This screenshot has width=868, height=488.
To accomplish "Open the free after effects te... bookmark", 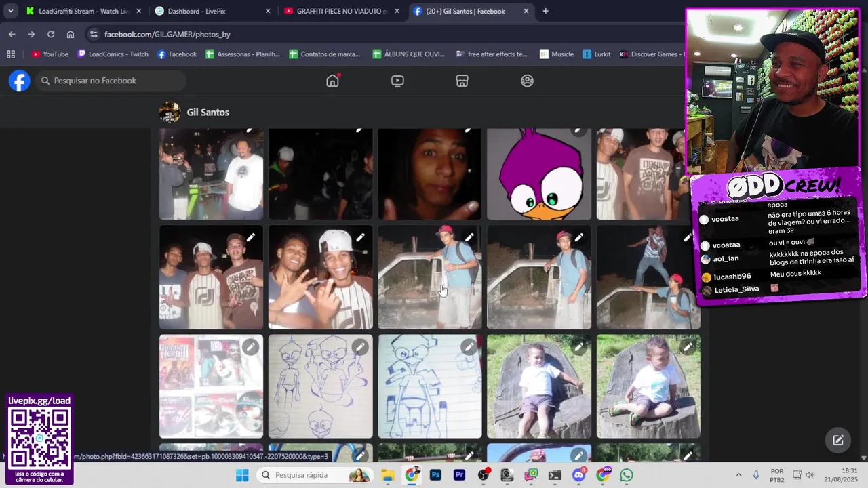I will [492, 54].
